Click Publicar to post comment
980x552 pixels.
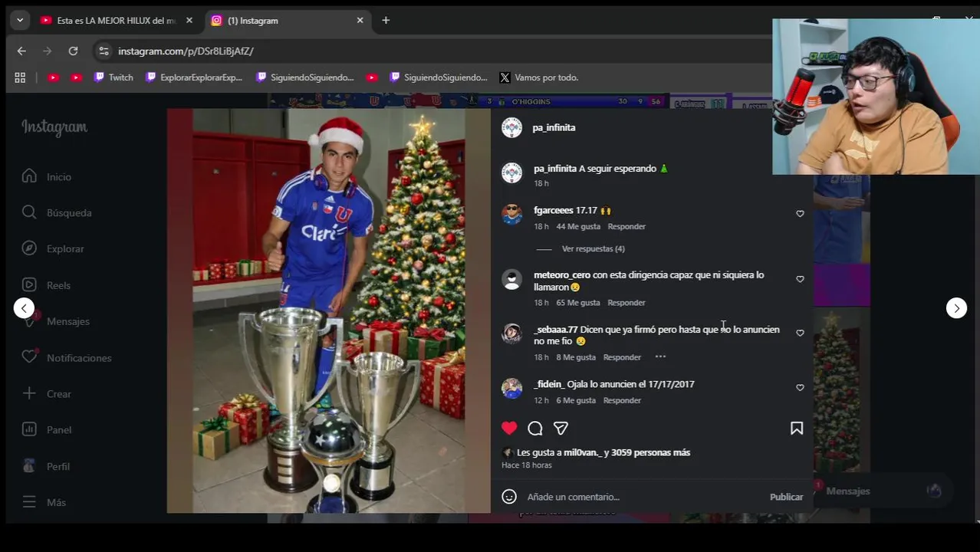(786, 497)
